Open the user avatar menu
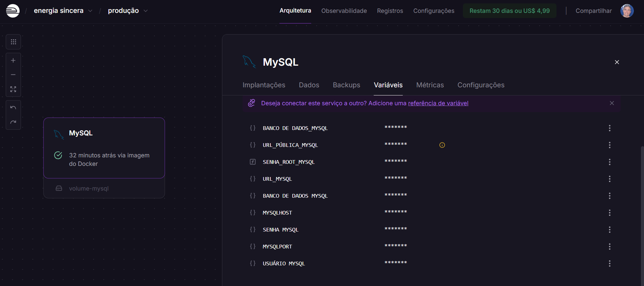 coord(627,11)
